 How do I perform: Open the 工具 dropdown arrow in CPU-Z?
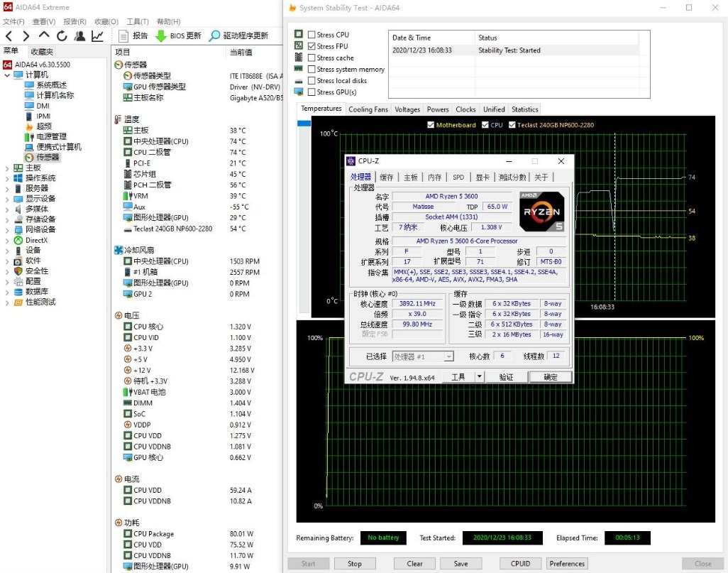[x=479, y=377]
